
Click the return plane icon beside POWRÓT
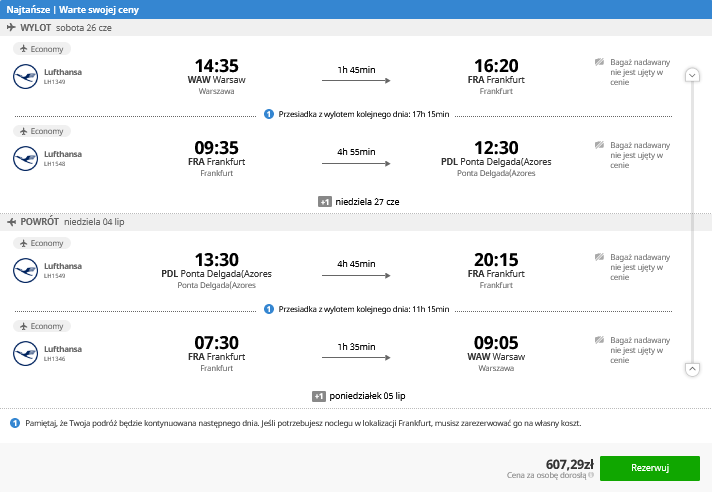(x=11, y=222)
